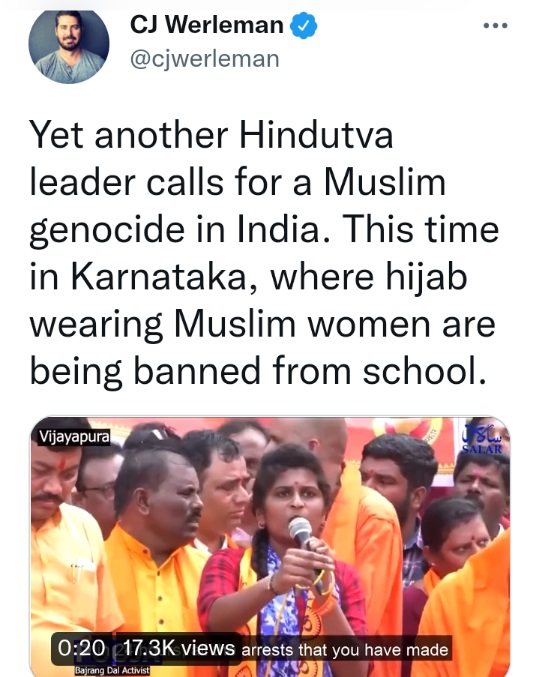Click the word genocide in the tweet

coord(107,230)
